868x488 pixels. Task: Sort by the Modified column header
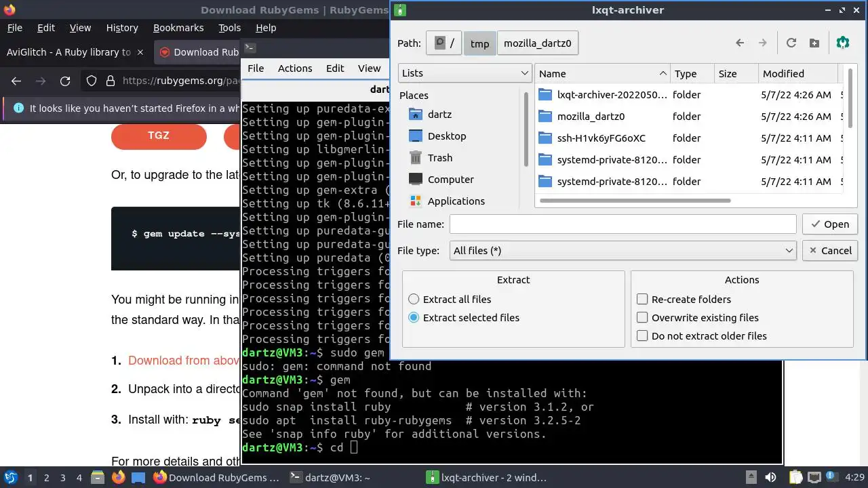[x=797, y=74]
